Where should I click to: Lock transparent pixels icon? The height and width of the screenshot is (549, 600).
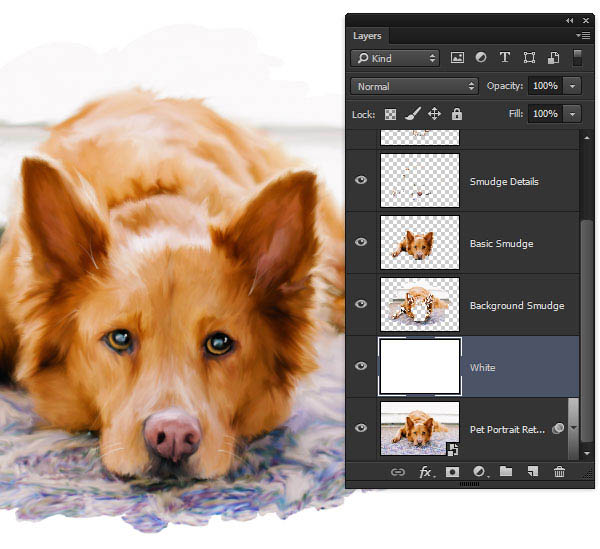coord(390,114)
